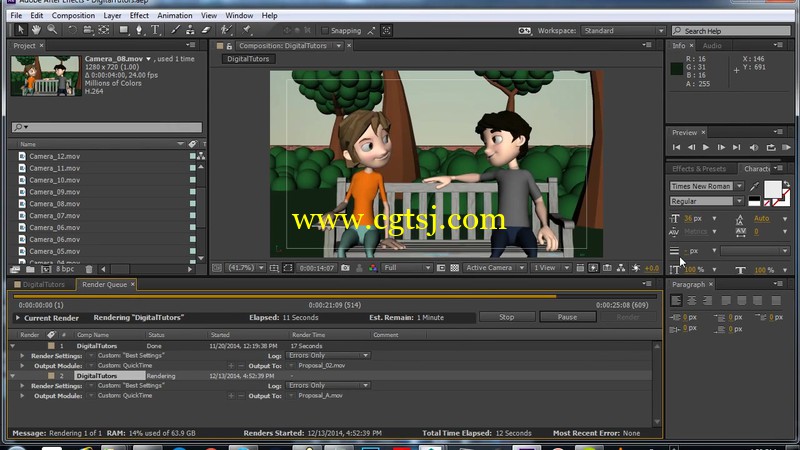Open the Workspace Standard dropdown

[623, 31]
